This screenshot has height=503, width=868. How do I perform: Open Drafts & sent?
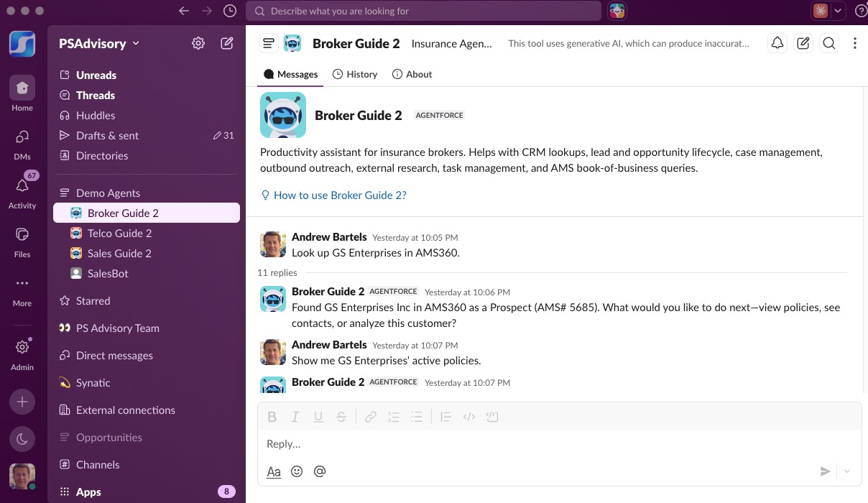tap(147, 135)
